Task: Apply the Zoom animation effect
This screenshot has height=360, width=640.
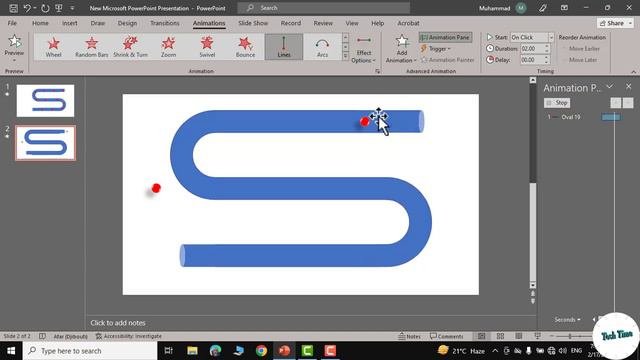Action: pos(168,47)
